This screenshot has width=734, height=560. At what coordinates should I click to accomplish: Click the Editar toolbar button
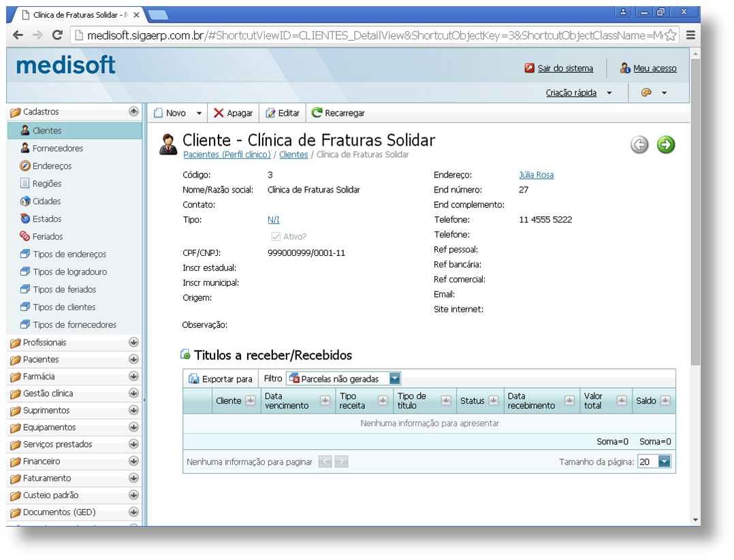pos(283,113)
